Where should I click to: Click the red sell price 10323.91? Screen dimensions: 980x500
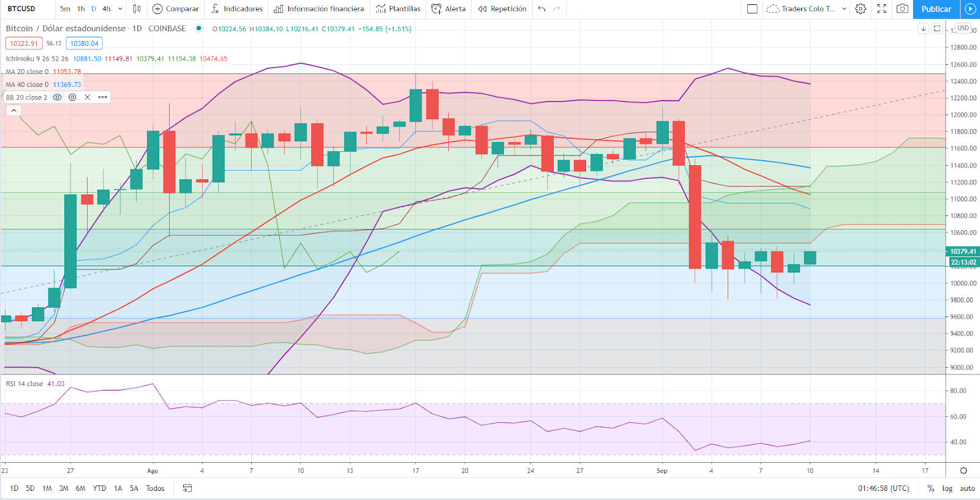pyautogui.click(x=24, y=43)
